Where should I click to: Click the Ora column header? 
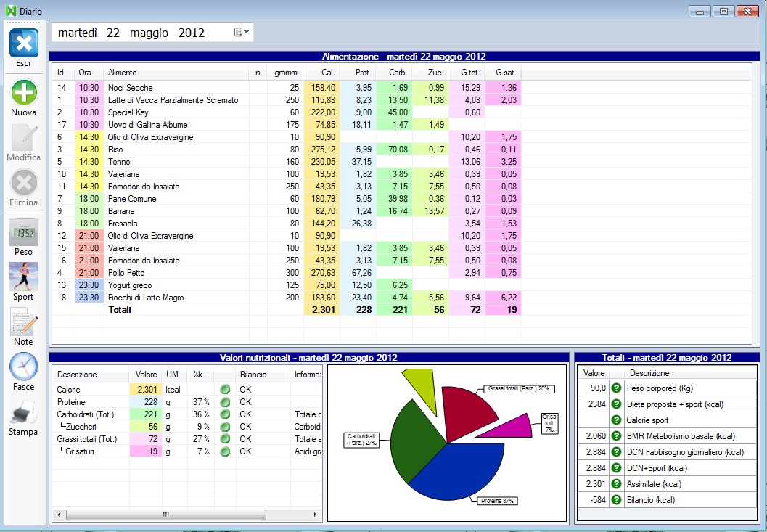point(85,73)
